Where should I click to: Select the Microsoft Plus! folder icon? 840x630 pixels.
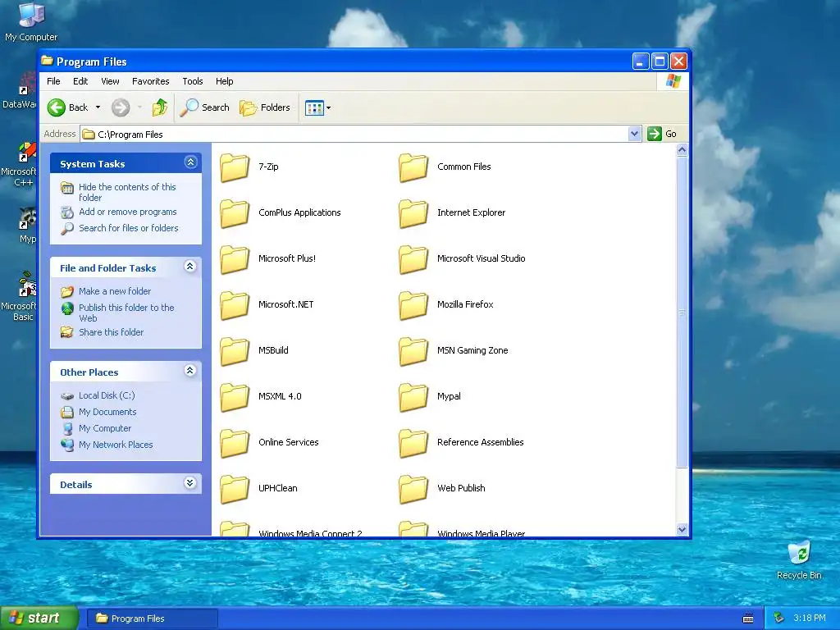point(235,259)
